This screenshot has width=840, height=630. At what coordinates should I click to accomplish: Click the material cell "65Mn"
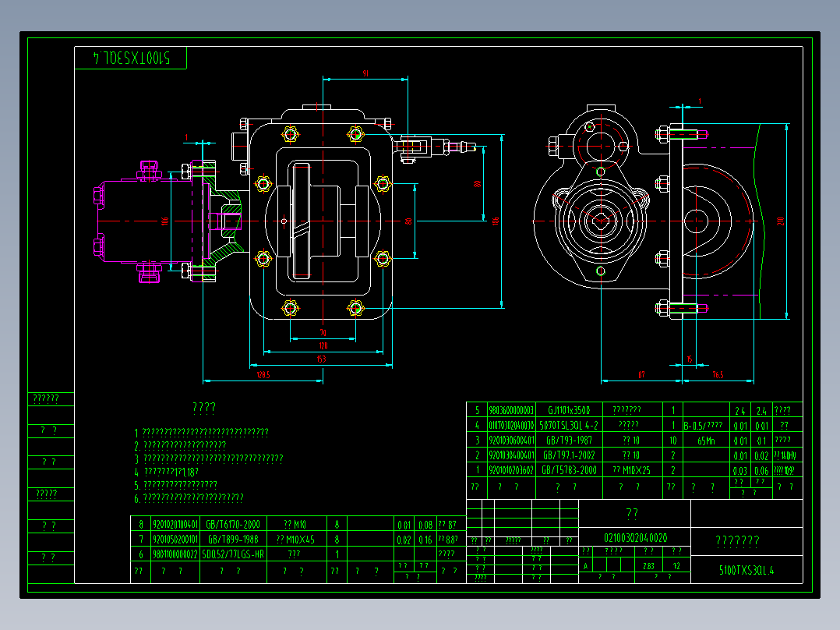(706, 441)
